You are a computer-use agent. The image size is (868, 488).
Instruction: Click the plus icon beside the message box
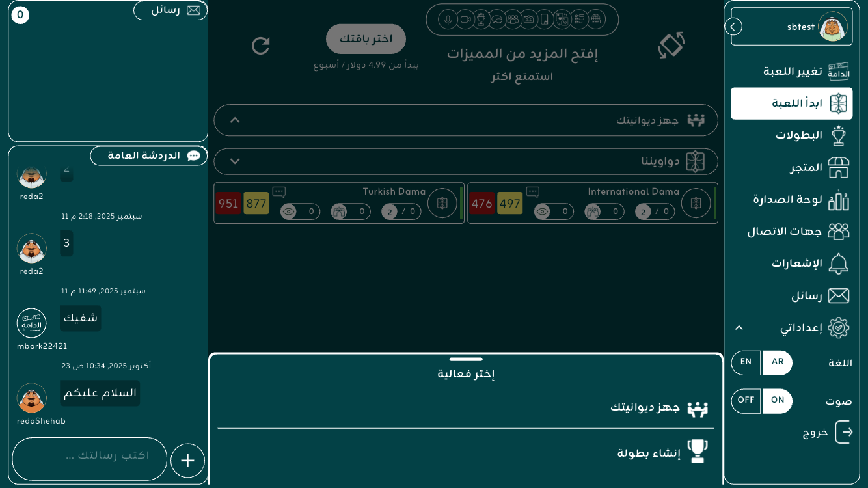pyautogui.click(x=187, y=461)
